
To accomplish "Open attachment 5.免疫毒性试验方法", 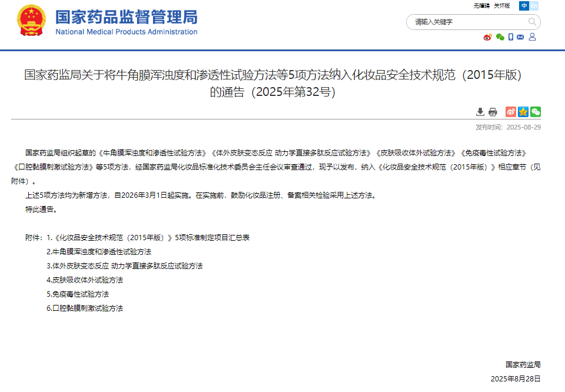I will [x=78, y=294].
